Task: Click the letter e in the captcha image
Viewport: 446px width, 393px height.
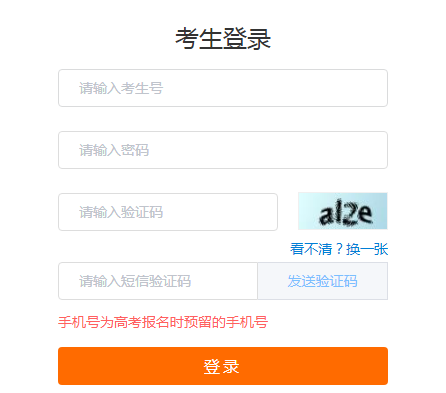Action: (x=364, y=214)
